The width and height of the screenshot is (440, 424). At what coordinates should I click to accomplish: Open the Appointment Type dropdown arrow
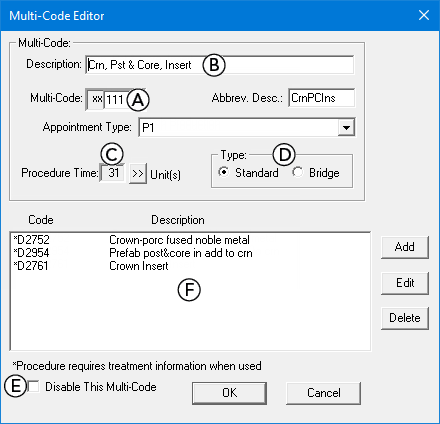[x=346, y=127]
